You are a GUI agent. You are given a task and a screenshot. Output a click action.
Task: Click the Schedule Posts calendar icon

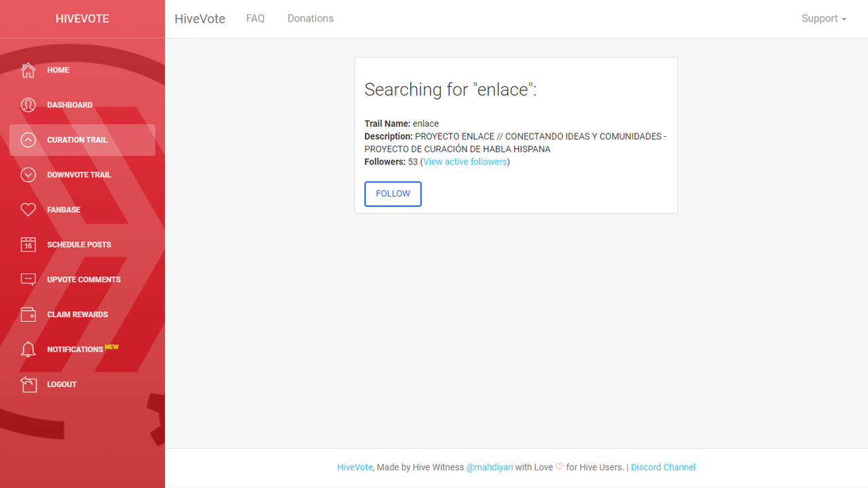pyautogui.click(x=28, y=245)
